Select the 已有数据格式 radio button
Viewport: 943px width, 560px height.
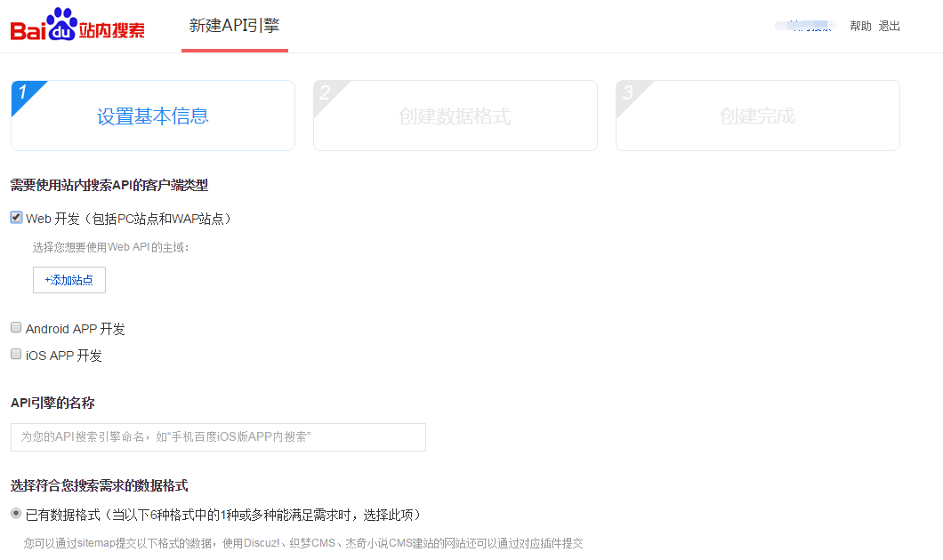(x=16, y=513)
